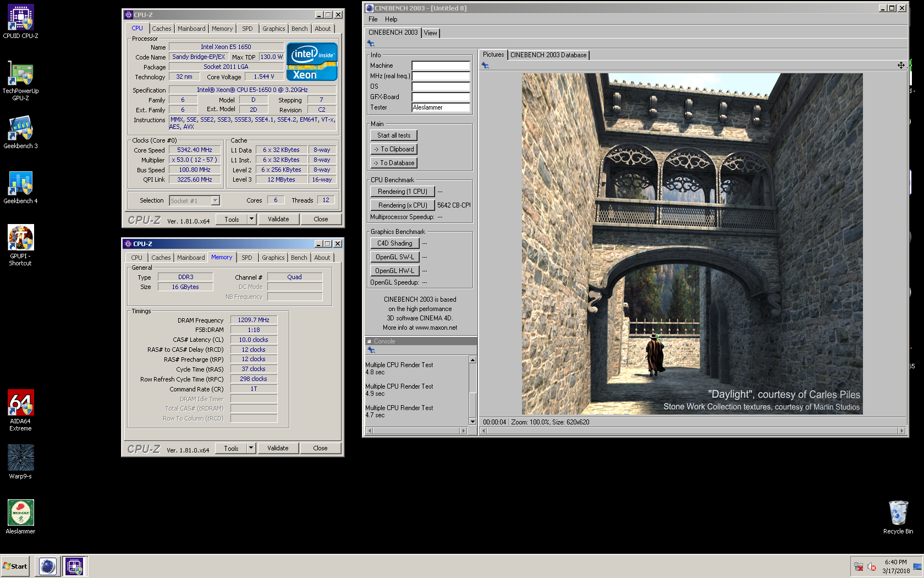Switch to the SPD tab in the upper CPU-Z window
Viewport: 924px width, 578px height.
click(248, 29)
